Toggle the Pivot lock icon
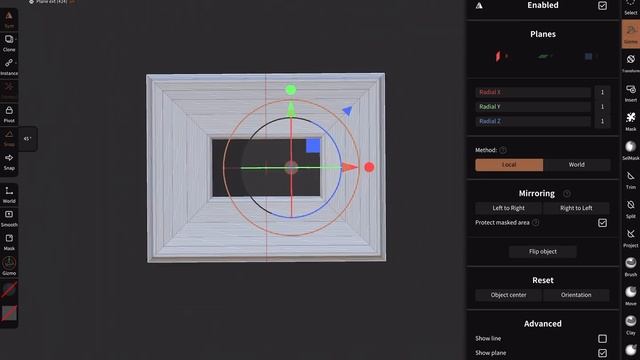Screen dimensions: 640x360 pyautogui.click(x=9, y=113)
